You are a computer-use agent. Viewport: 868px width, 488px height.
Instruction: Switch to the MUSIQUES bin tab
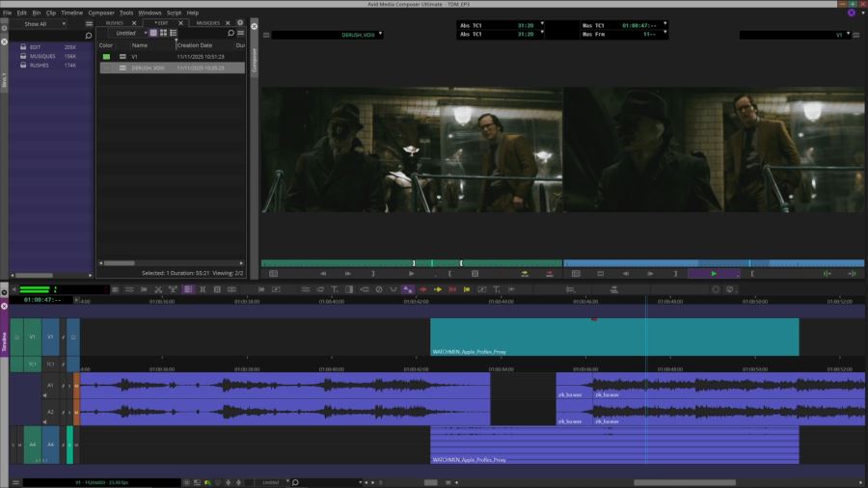207,22
